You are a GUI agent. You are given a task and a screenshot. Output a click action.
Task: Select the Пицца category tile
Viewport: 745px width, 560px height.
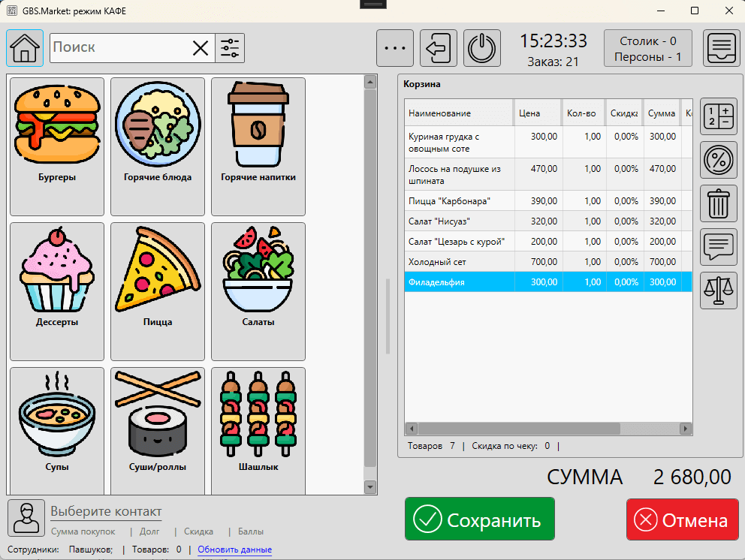pos(158,291)
